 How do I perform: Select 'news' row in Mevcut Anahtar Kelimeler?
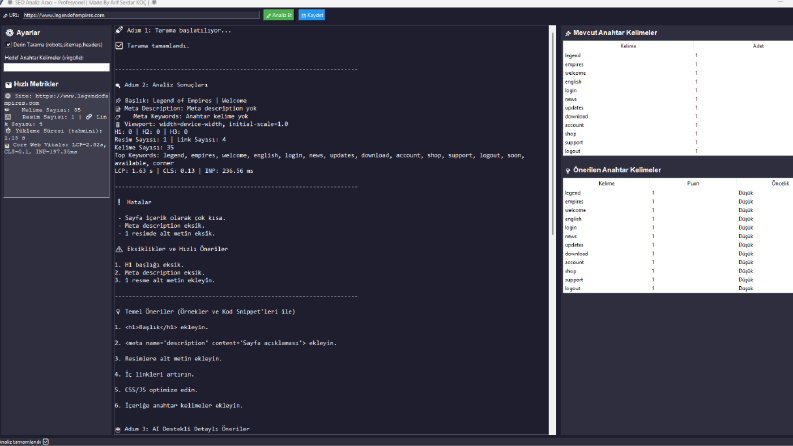678,99
